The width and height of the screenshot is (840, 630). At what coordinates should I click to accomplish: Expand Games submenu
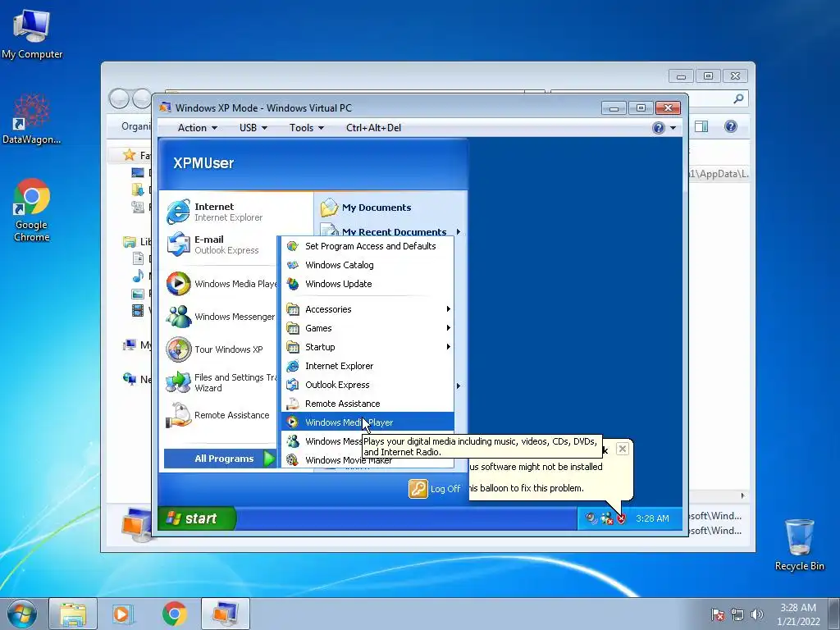367,328
